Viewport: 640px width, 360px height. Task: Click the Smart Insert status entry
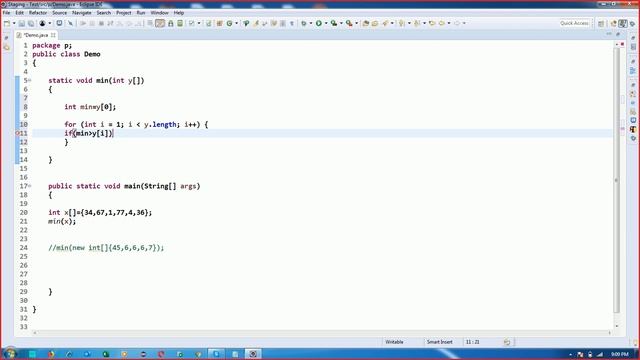(440, 342)
